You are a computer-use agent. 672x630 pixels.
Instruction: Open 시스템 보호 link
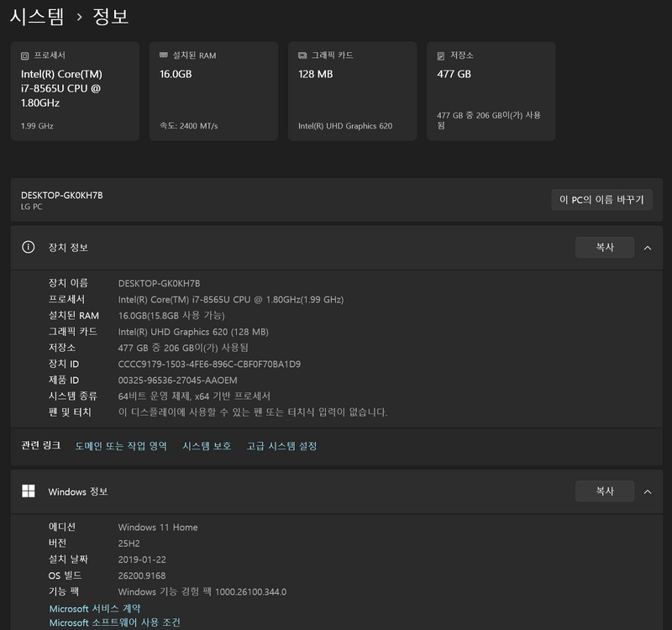coord(207,446)
